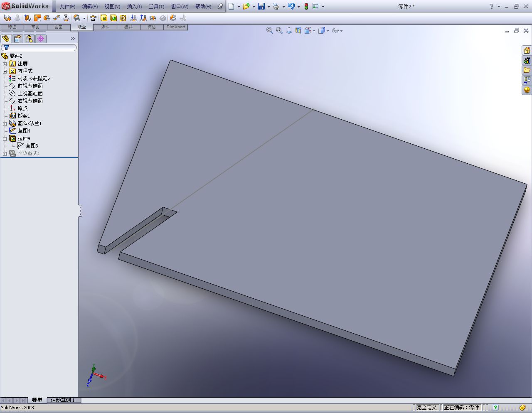The height and width of the screenshot is (413, 532).
Task: Select the Flatten tool icon
Action: (x=153, y=18)
